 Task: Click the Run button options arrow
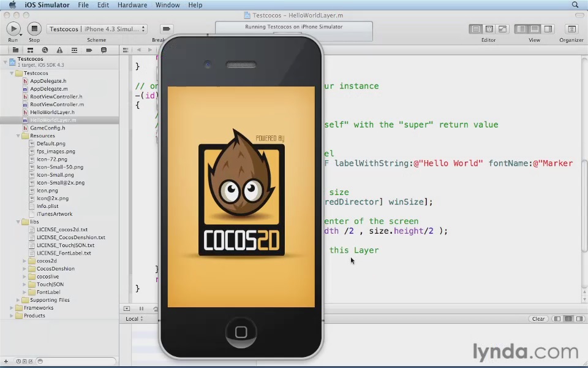pyautogui.click(x=20, y=34)
